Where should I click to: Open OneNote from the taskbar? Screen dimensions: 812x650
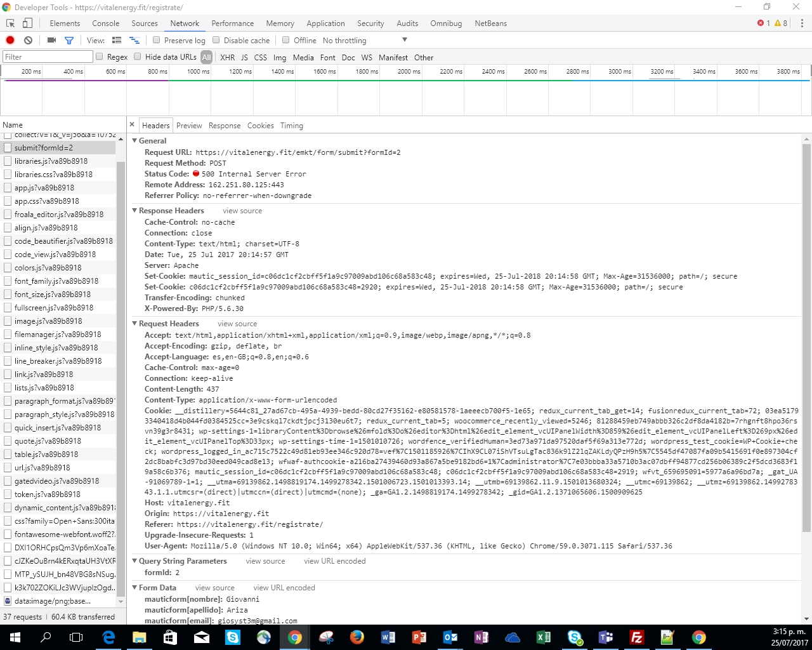pos(481,637)
